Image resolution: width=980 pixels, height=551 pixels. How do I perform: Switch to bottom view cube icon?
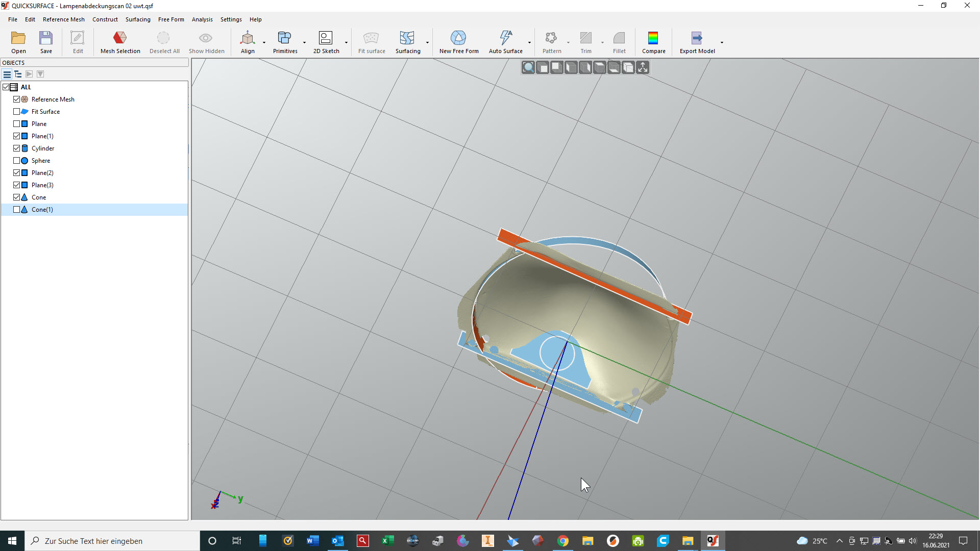click(614, 67)
